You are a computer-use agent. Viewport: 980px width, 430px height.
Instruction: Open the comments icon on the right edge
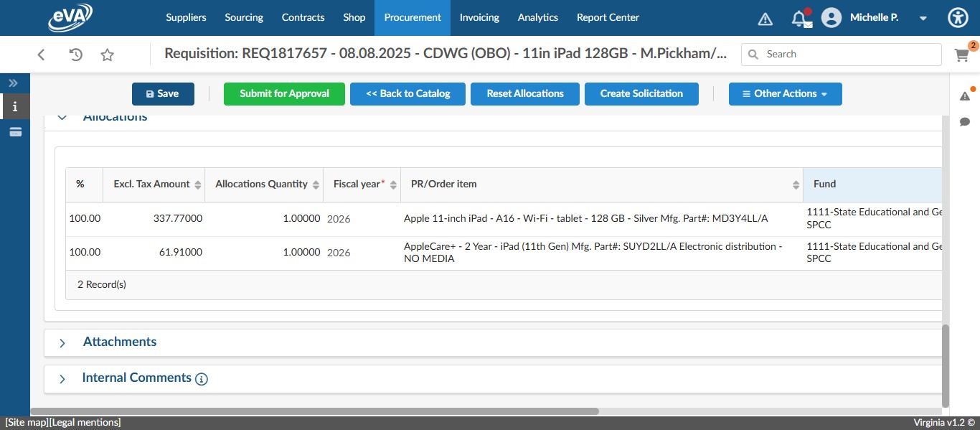point(965,122)
